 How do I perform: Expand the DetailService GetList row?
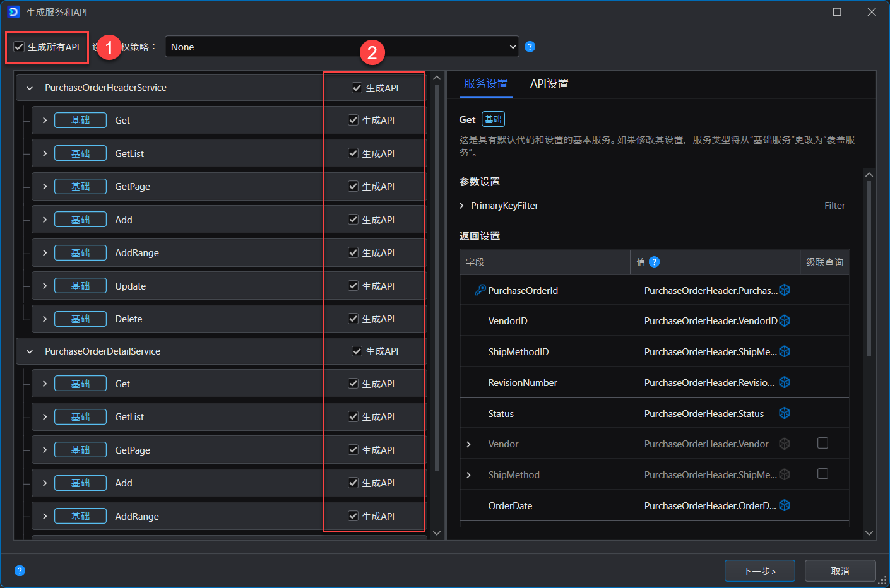coord(45,417)
